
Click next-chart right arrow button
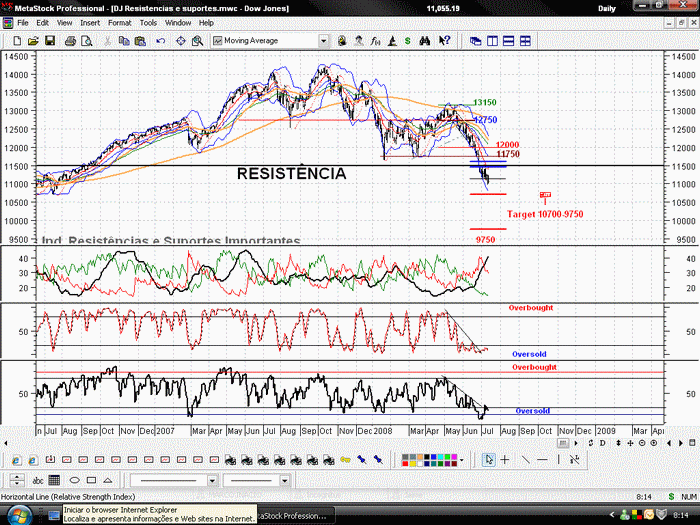(x=681, y=443)
